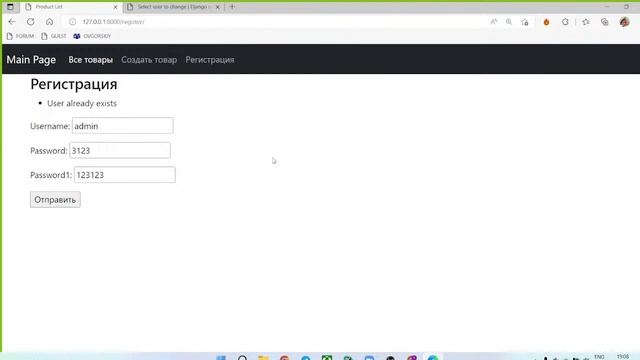Click the Password1: label
640x360 pixels.
coord(51,175)
